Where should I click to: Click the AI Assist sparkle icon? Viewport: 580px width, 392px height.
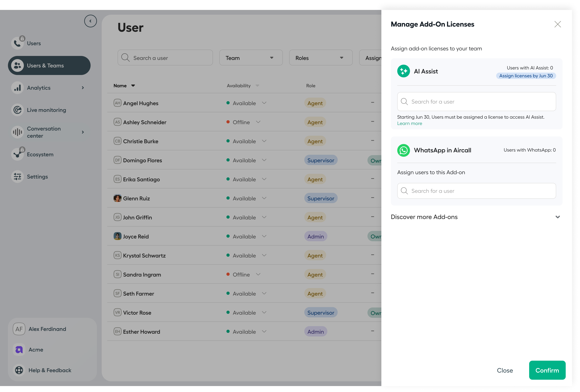404,71
